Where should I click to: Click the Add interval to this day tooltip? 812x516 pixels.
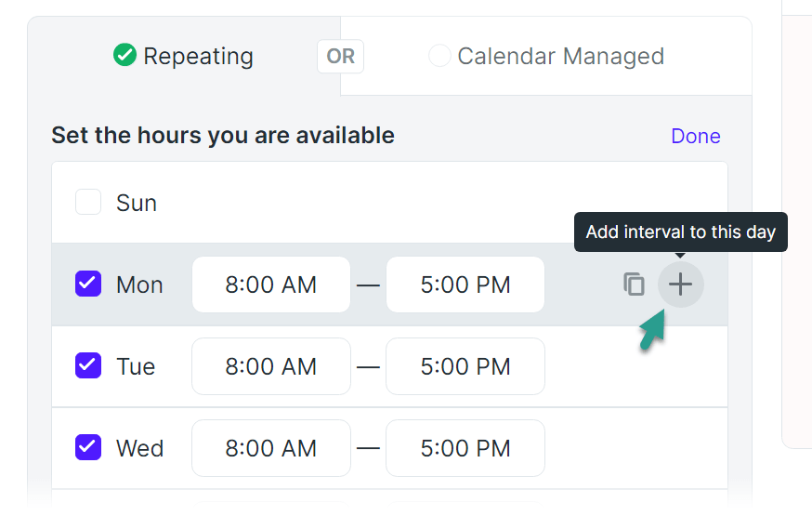pos(680,232)
